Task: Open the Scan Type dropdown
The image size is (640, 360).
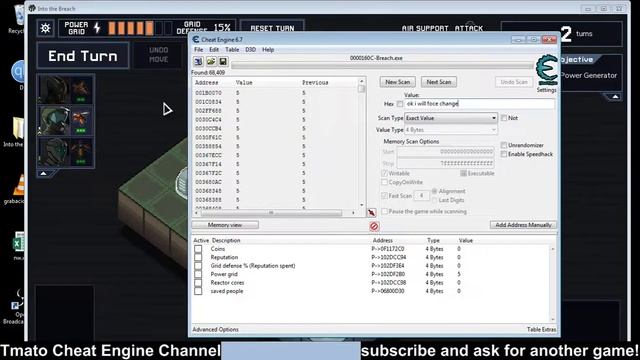Action: 451,118
